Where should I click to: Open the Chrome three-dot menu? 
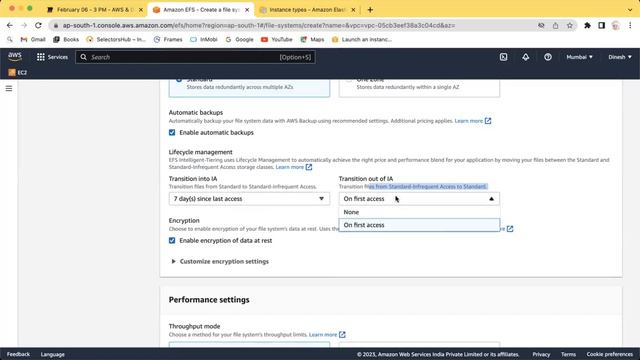click(x=630, y=25)
